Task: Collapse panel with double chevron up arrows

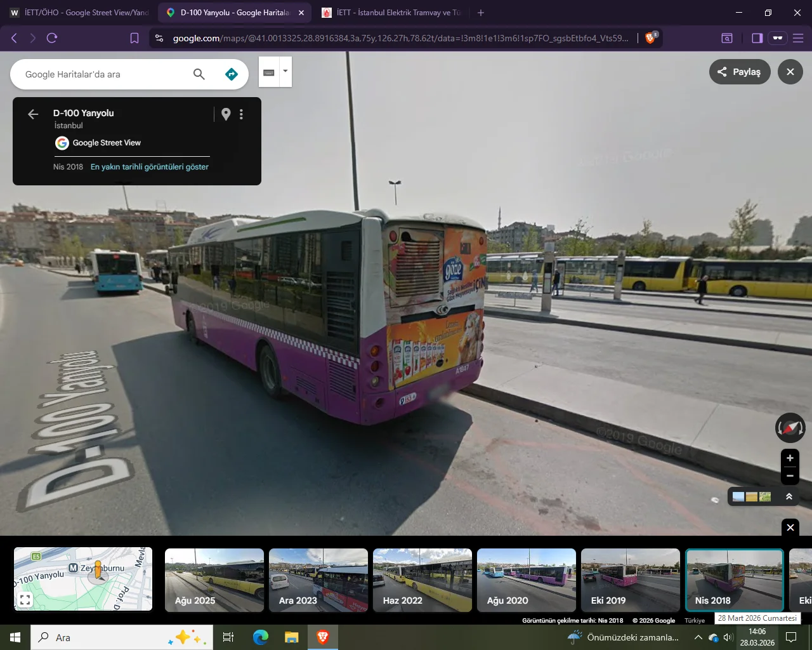Action: (x=789, y=496)
